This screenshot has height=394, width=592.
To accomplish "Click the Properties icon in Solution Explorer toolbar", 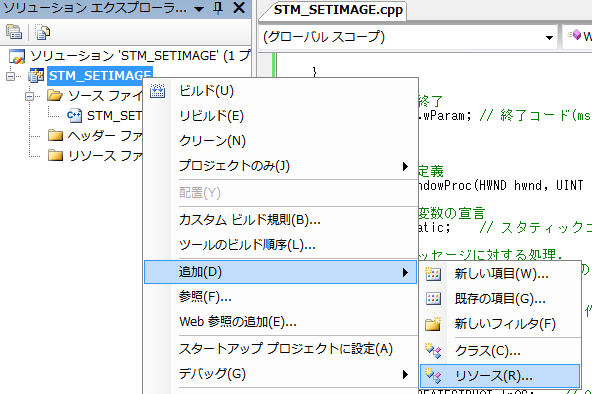I will coord(14,32).
